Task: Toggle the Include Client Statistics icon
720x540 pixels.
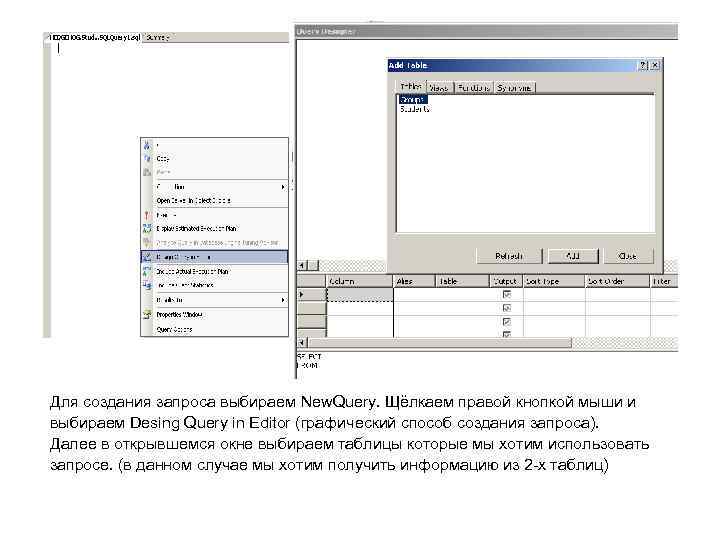Action: click(147, 285)
